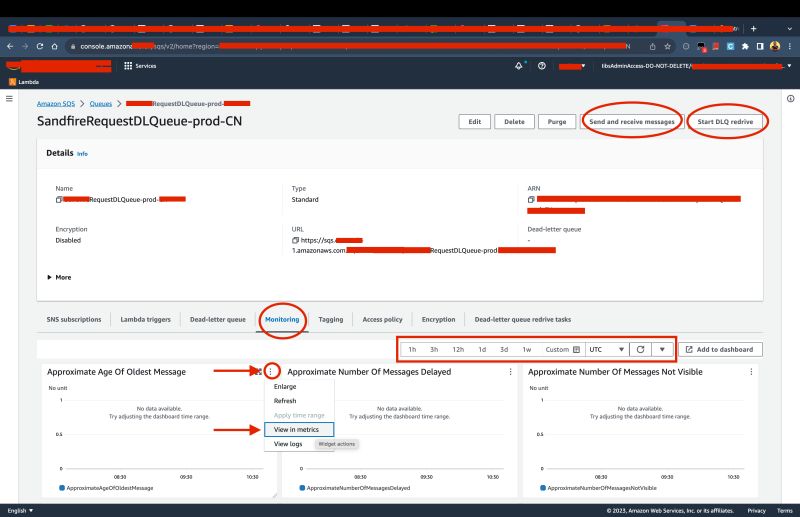Open the left navigation hamburger menu

9,99
